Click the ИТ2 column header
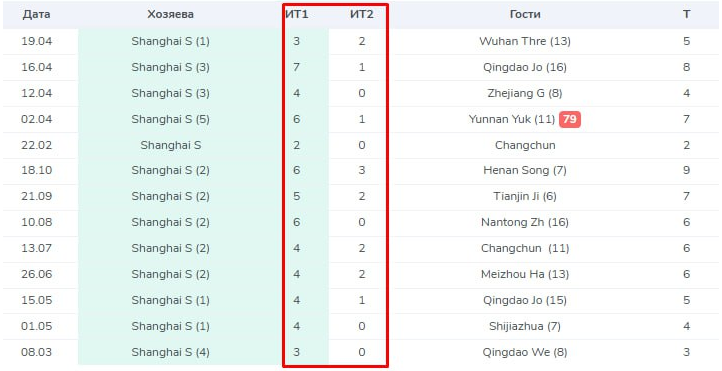 click(x=361, y=14)
